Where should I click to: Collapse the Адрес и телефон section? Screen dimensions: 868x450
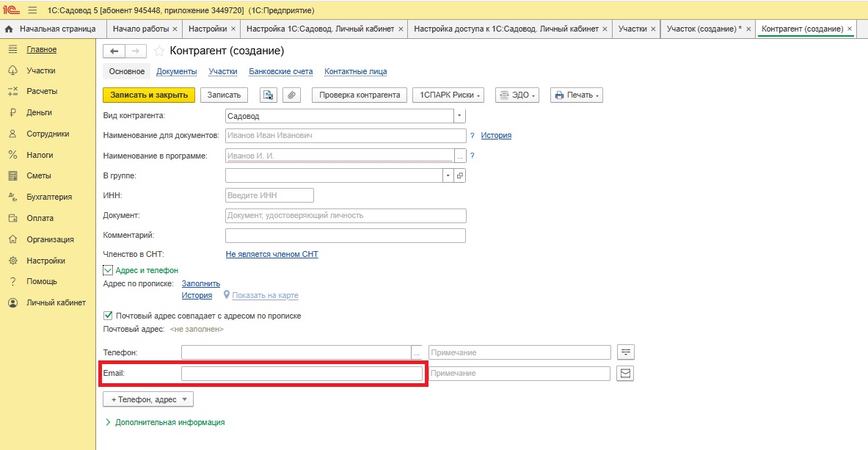tap(109, 270)
